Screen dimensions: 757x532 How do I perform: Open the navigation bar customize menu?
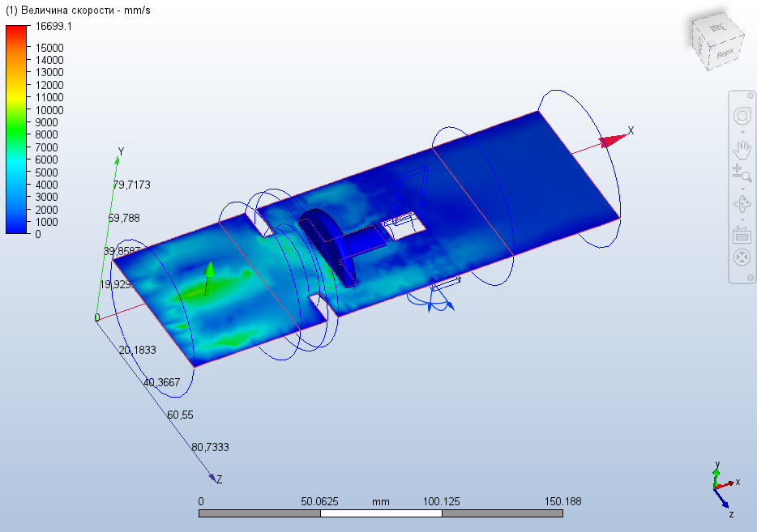(x=751, y=278)
